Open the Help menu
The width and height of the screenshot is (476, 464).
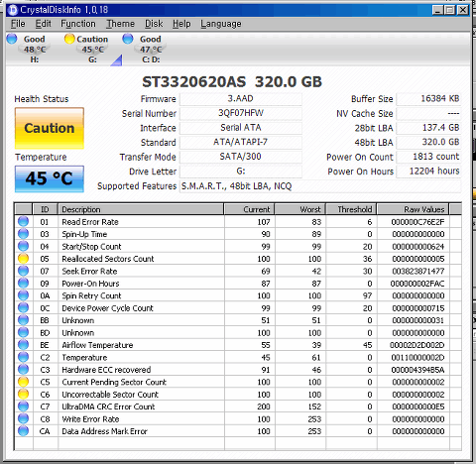(x=181, y=24)
